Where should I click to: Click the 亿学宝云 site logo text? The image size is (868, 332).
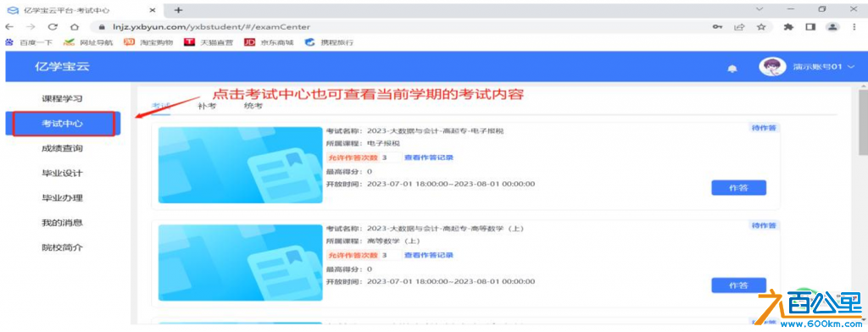coord(61,67)
